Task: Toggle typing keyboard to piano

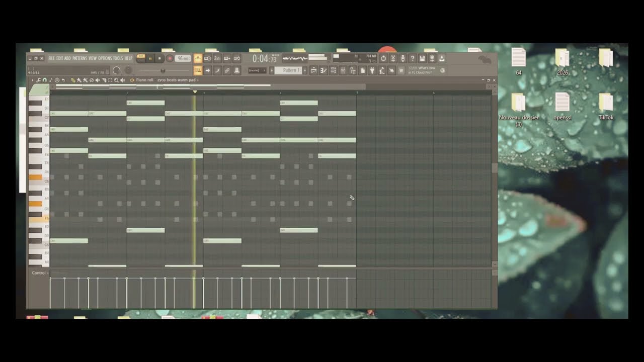Action: pos(198,70)
